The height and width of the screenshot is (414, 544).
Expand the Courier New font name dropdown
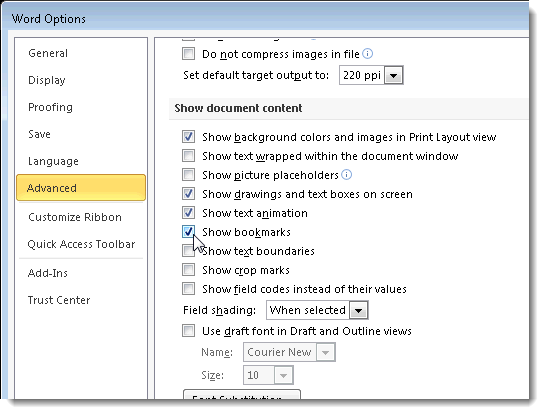(x=325, y=352)
